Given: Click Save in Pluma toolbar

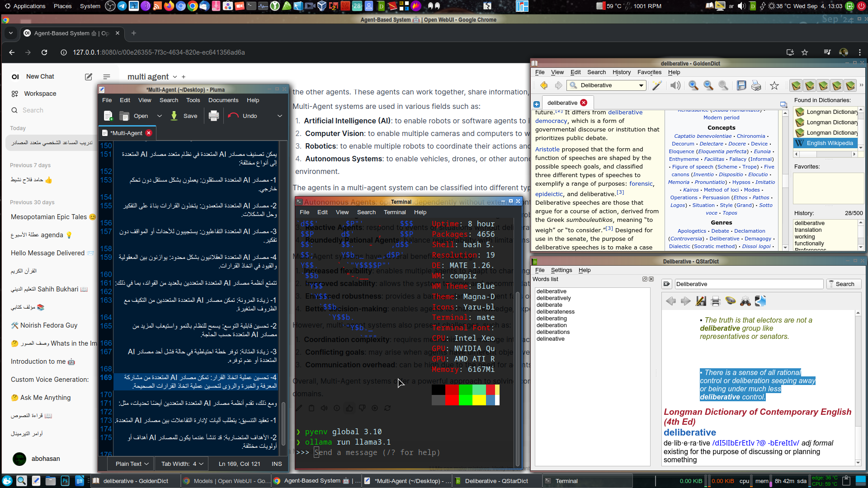Looking at the screenshot, I should tap(184, 116).
